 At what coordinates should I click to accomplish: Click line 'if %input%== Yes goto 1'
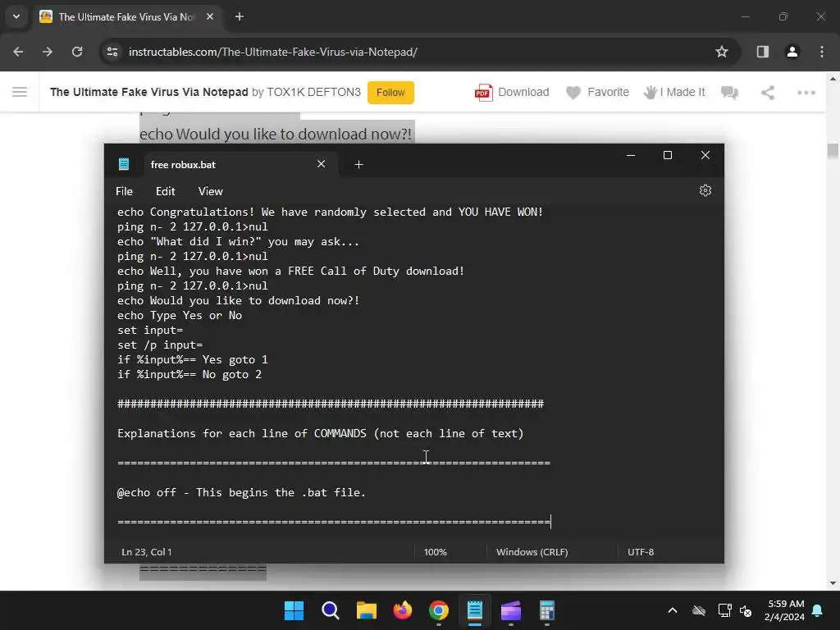coord(192,360)
